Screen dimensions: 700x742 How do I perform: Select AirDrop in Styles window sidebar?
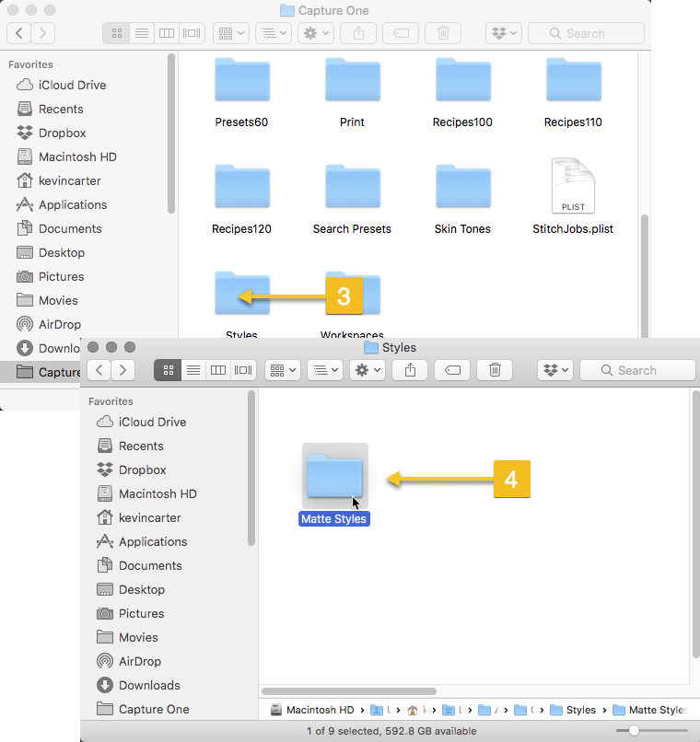click(x=140, y=661)
